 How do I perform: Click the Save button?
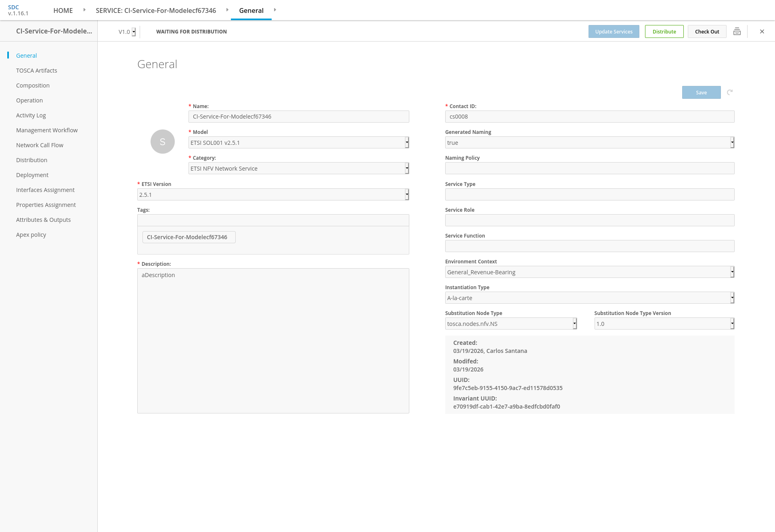point(701,92)
